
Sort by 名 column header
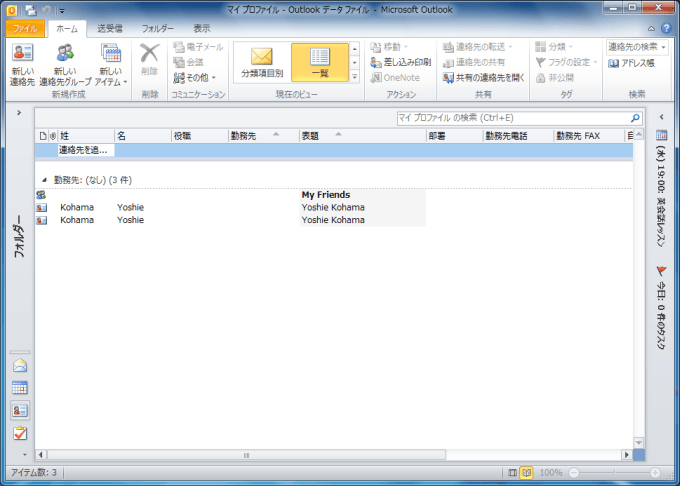coord(143,136)
